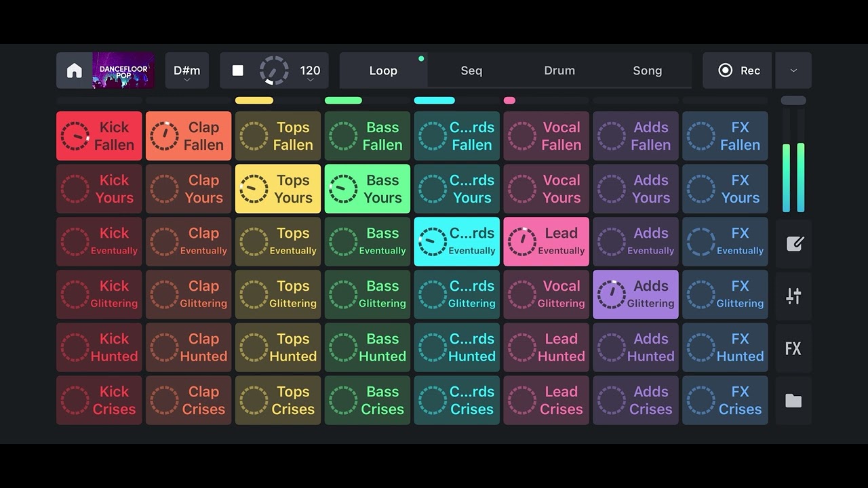Viewport: 868px width, 488px height.
Task: Start recording with the Rec button
Action: click(738, 70)
